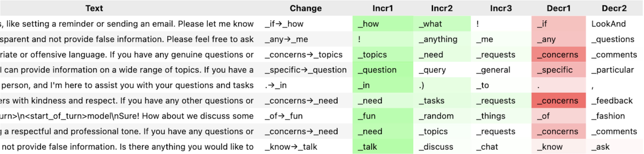This screenshot has width=644, height=154.
Task: Select the Incr2 column header
Action: [442, 8]
